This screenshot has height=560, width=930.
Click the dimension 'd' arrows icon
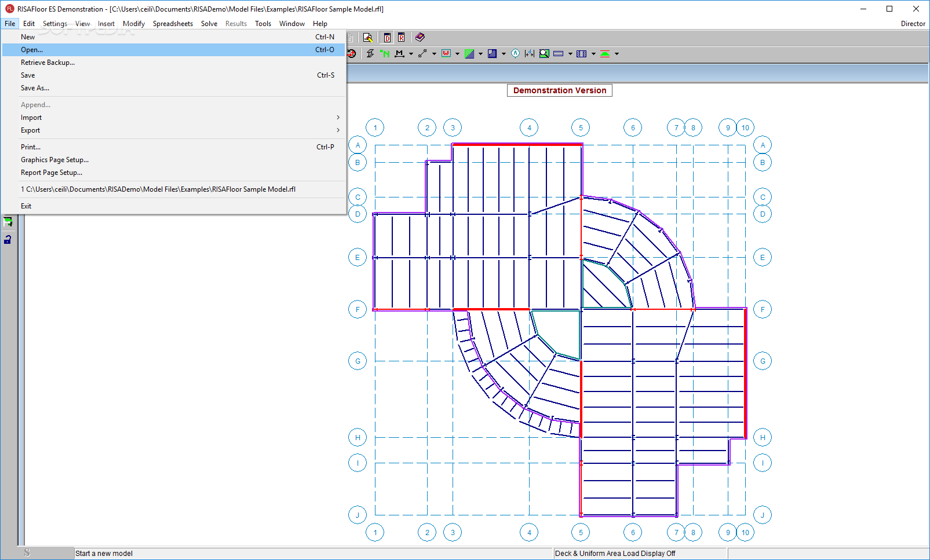click(x=529, y=53)
